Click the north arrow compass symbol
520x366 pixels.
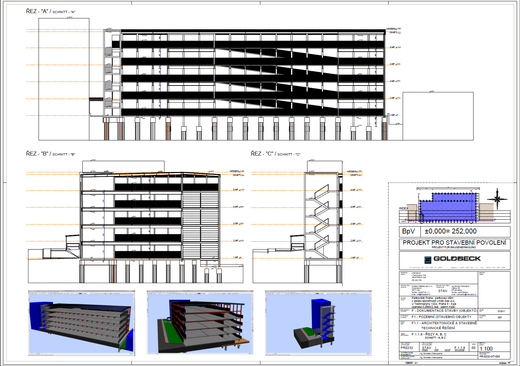pos(497,199)
